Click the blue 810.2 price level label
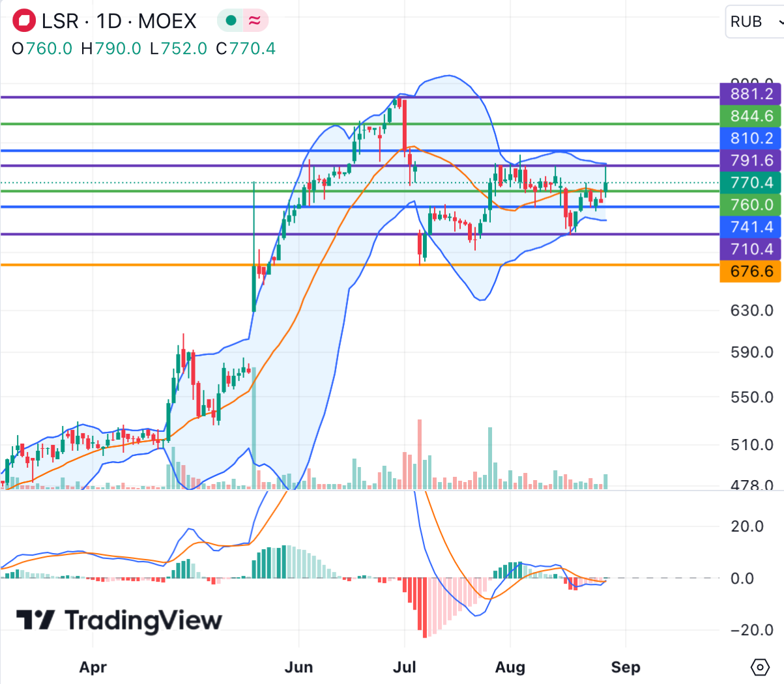 point(751,138)
